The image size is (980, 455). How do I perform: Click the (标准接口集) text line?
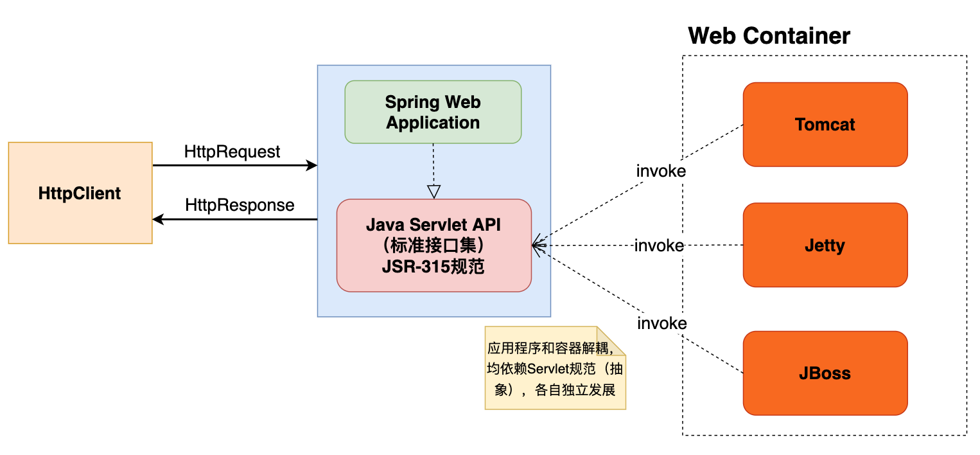pos(433,246)
